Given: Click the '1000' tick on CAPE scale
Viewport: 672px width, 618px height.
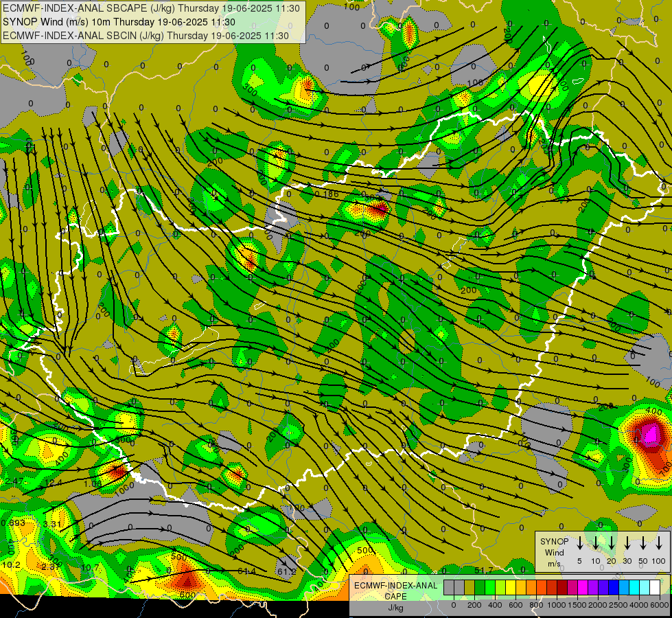Looking at the screenshot, I should pos(556,605).
